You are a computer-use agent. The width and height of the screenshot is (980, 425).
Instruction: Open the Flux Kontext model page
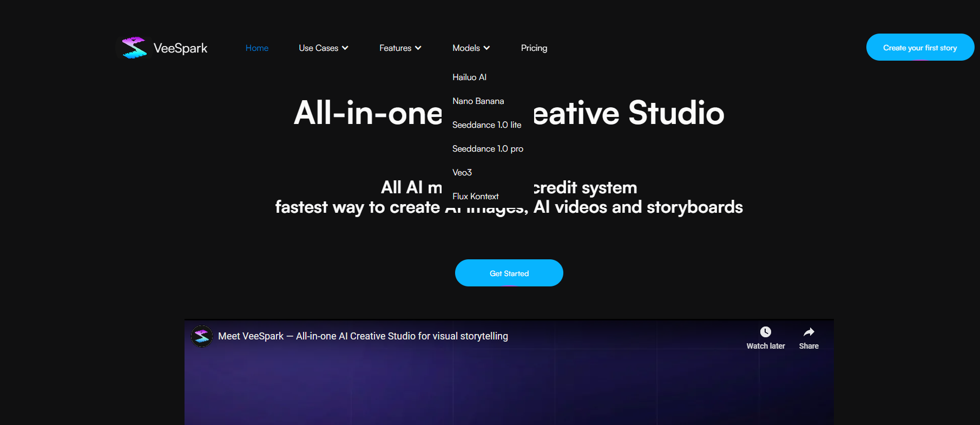tap(476, 197)
